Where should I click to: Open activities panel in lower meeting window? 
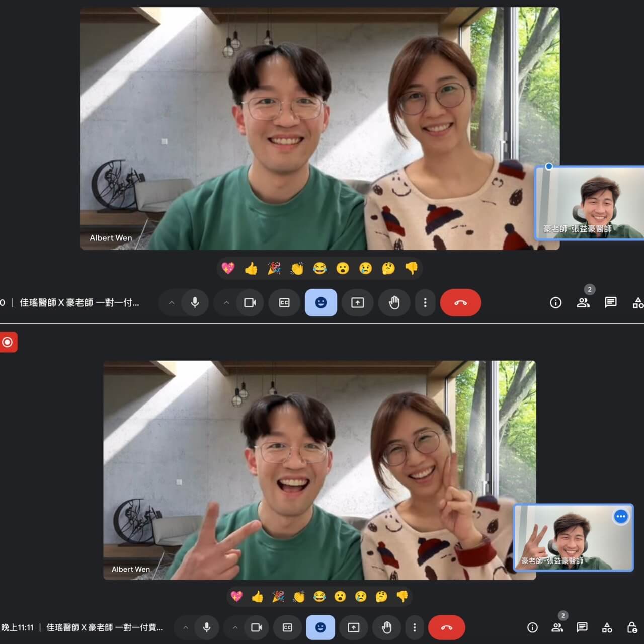[607, 627]
